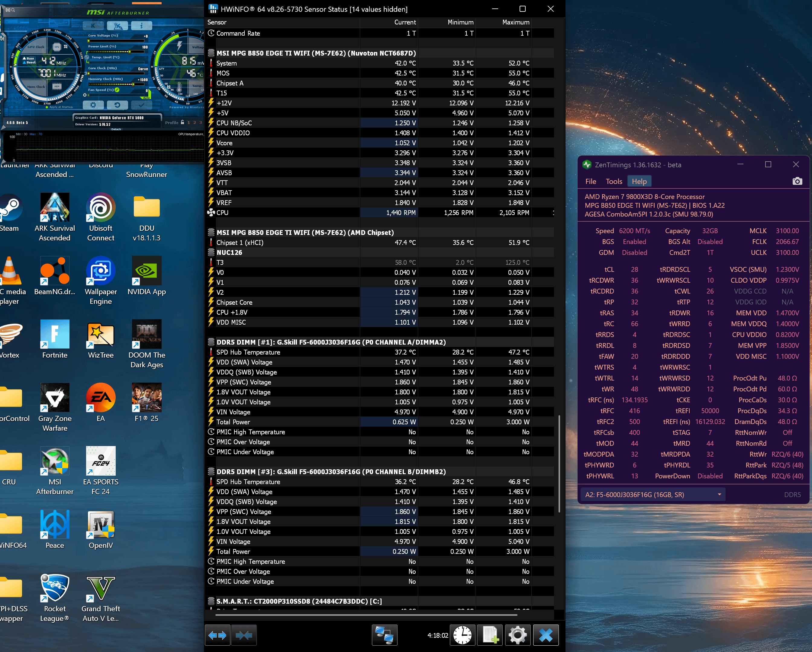Open the Rocket League desktop shortcut
This screenshot has height=652, width=812.
click(x=55, y=598)
